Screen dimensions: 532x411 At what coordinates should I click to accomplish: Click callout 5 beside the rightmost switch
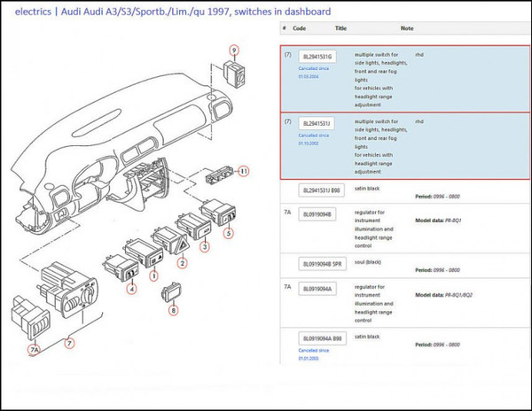[229, 234]
